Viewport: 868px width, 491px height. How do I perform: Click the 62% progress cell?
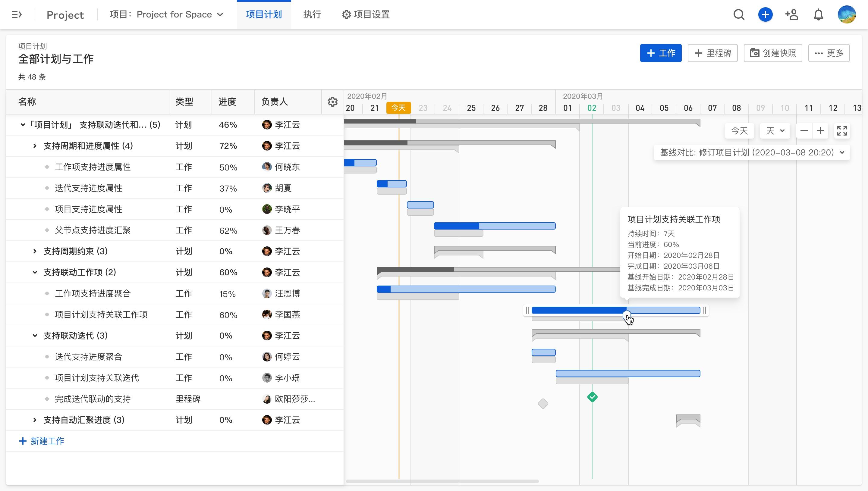pyautogui.click(x=228, y=231)
